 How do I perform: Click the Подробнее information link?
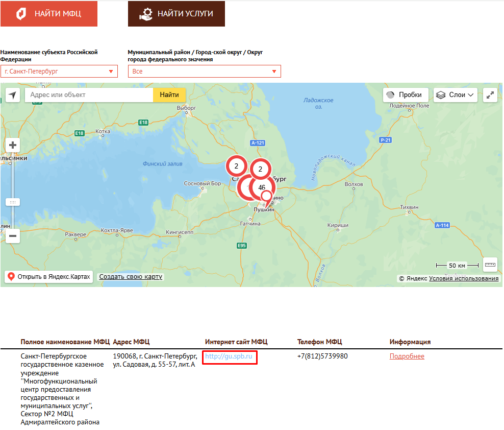(407, 356)
